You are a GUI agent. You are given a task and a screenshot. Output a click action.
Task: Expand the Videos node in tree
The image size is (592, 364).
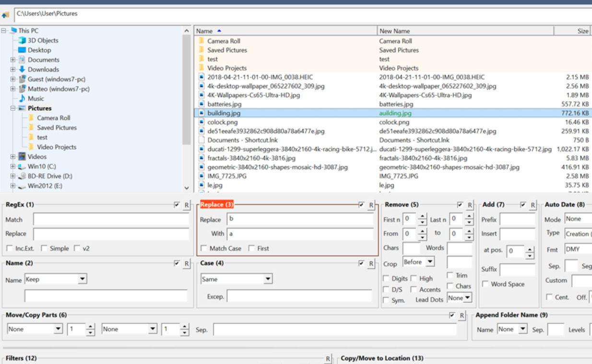click(x=13, y=157)
